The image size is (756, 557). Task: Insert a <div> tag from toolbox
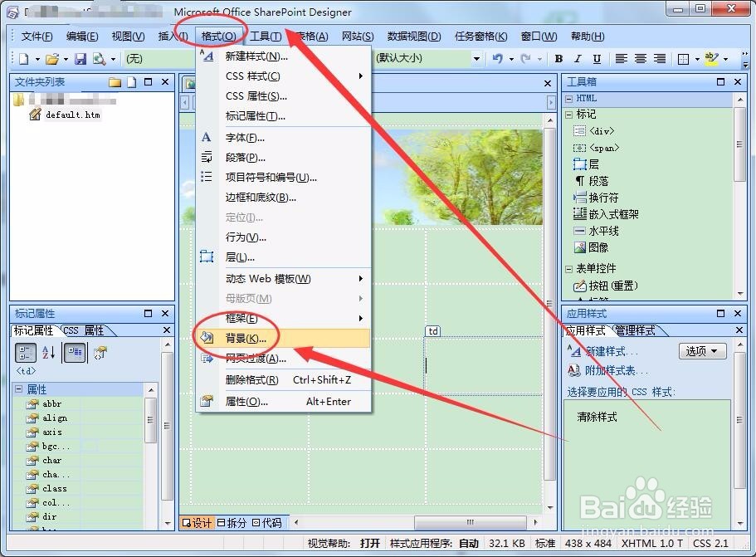[x=593, y=130]
